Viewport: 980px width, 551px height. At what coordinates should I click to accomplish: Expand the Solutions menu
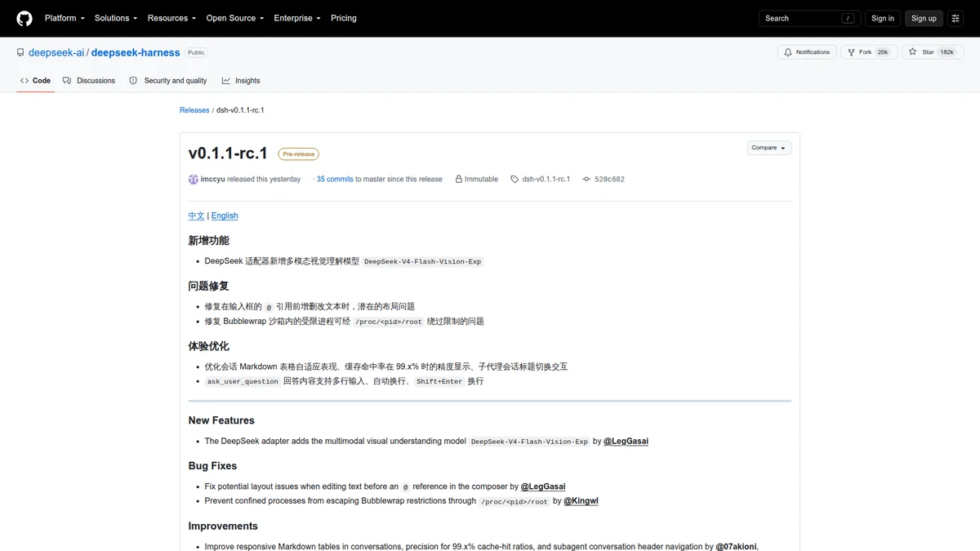[x=116, y=18]
